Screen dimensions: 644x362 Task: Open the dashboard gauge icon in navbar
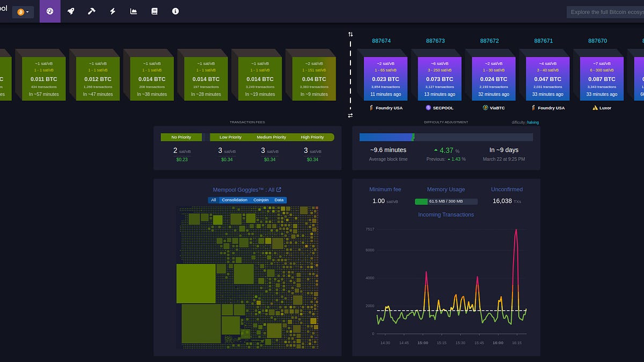pyautogui.click(x=50, y=11)
